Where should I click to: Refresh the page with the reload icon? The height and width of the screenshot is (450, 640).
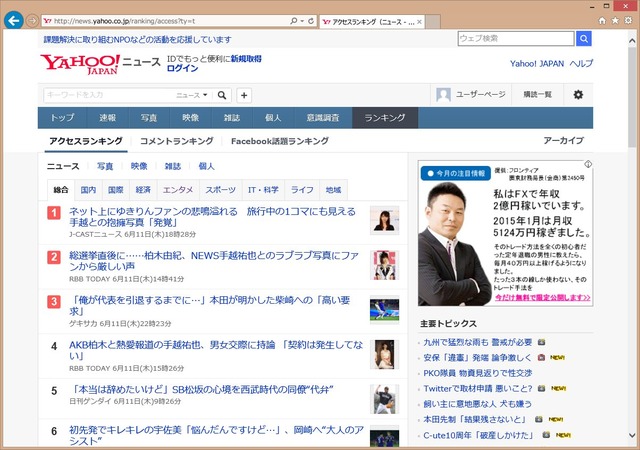[311, 21]
